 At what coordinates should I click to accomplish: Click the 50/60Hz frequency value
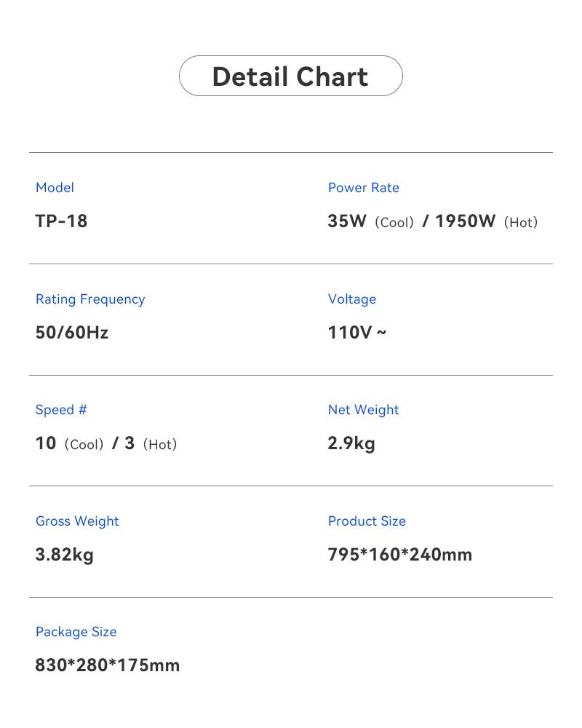(x=71, y=333)
